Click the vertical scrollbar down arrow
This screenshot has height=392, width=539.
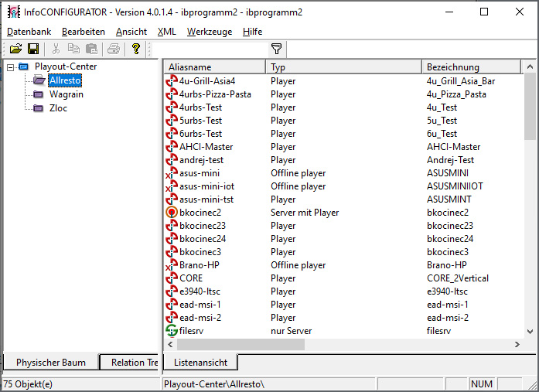click(x=530, y=332)
